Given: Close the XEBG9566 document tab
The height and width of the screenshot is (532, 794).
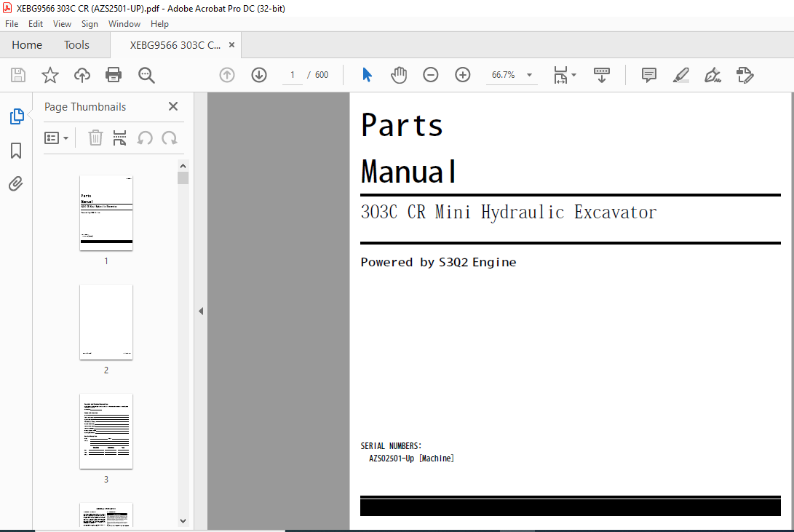Looking at the screenshot, I should (231, 45).
